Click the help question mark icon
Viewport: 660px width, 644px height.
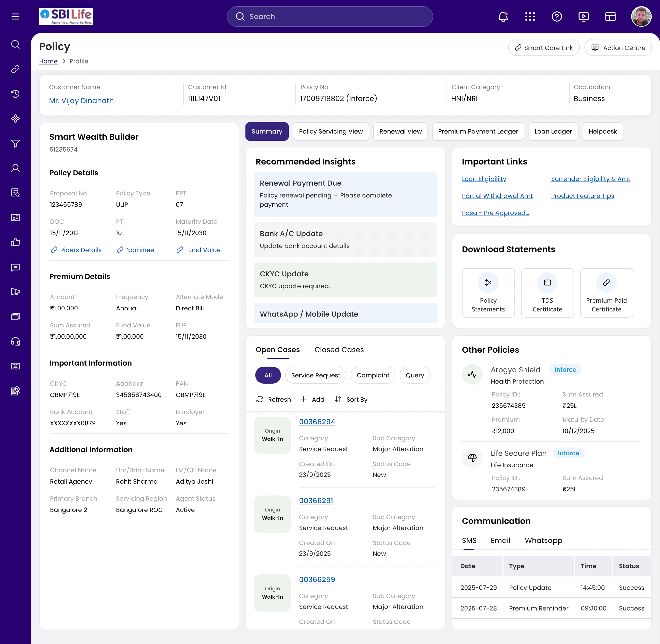(556, 16)
